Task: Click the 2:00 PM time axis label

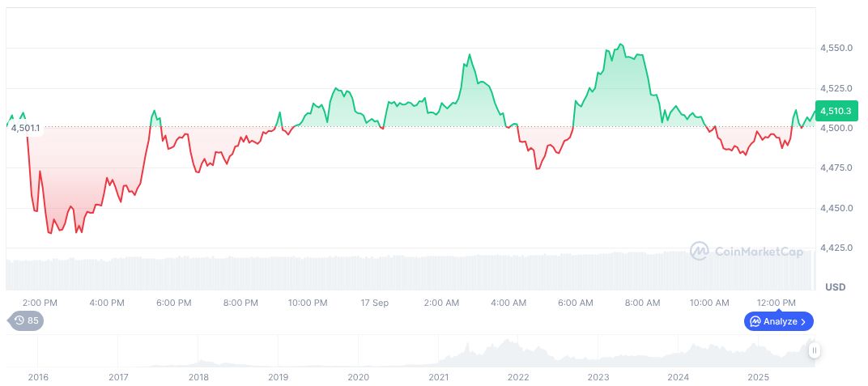Action: point(40,303)
